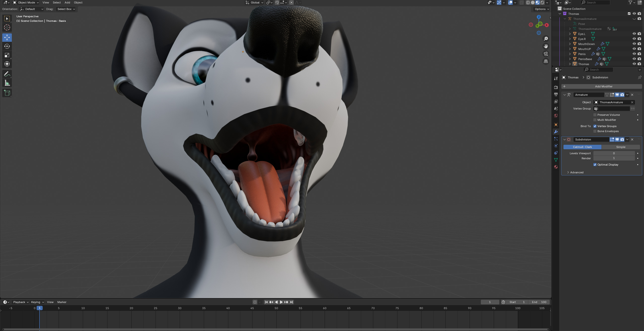Viewport: 644px width, 331px height.
Task: Open the View Layer properties tab
Action: (x=556, y=102)
